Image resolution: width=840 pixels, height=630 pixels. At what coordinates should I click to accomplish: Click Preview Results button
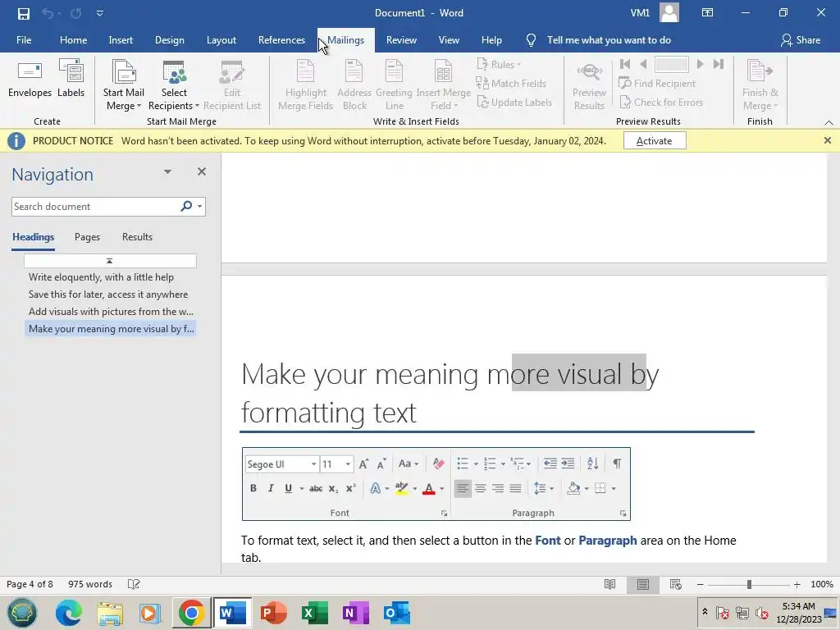coord(589,85)
